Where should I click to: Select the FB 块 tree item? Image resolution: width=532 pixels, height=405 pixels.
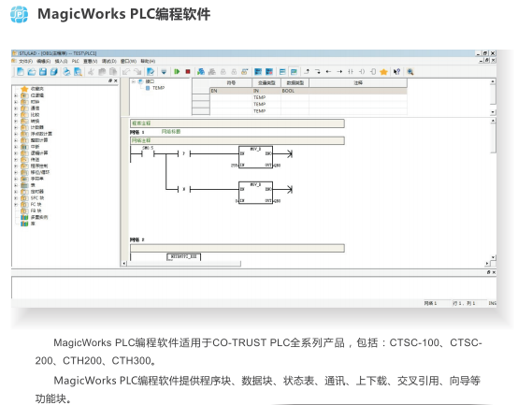[x=31, y=210]
